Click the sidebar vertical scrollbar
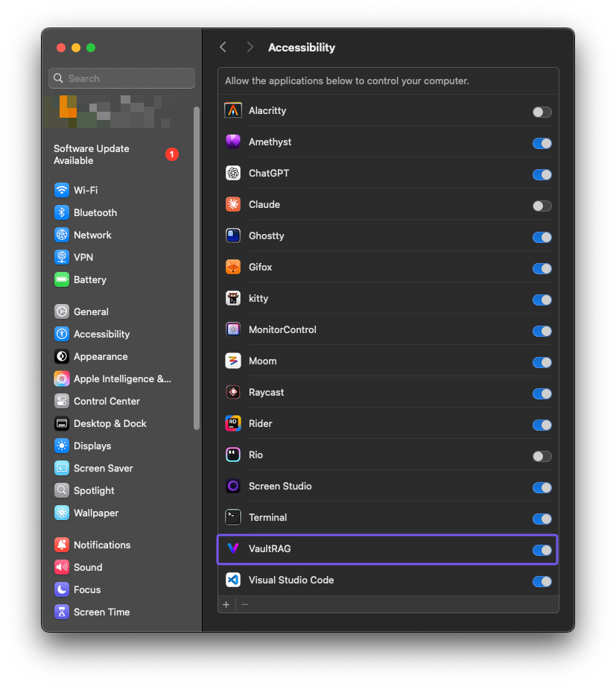This screenshot has height=687, width=616. [197, 268]
